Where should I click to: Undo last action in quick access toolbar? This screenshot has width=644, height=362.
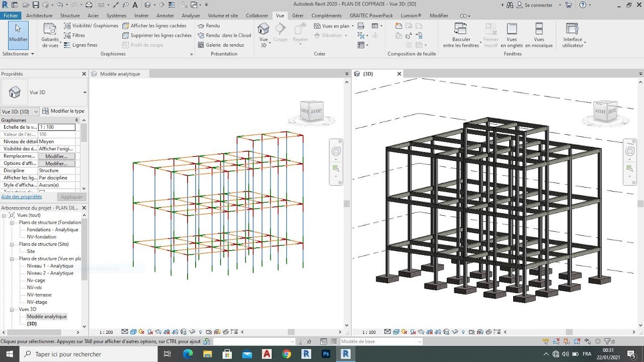(60, 5)
